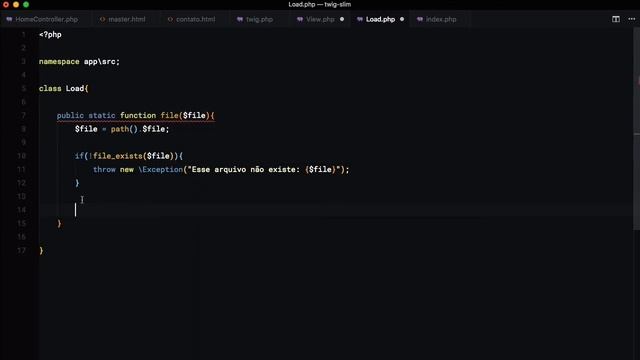This screenshot has height=360, width=640.
Task: Click the unsaved dot on the View.php tab
Action: (342, 19)
